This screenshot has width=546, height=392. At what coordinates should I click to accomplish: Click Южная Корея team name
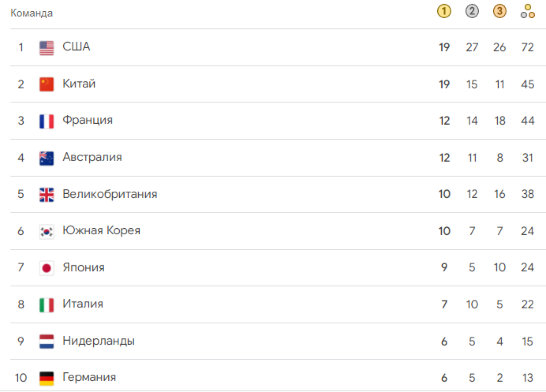[x=101, y=231]
